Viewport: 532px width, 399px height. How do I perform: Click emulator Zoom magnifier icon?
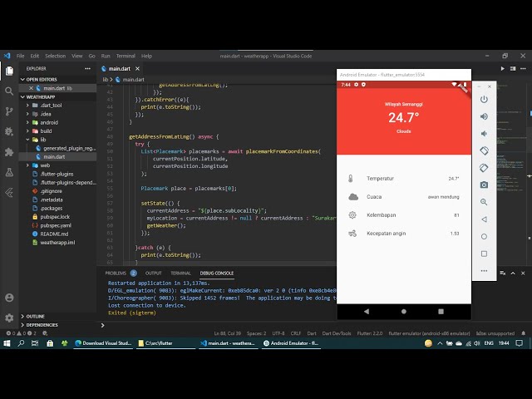tap(484, 202)
